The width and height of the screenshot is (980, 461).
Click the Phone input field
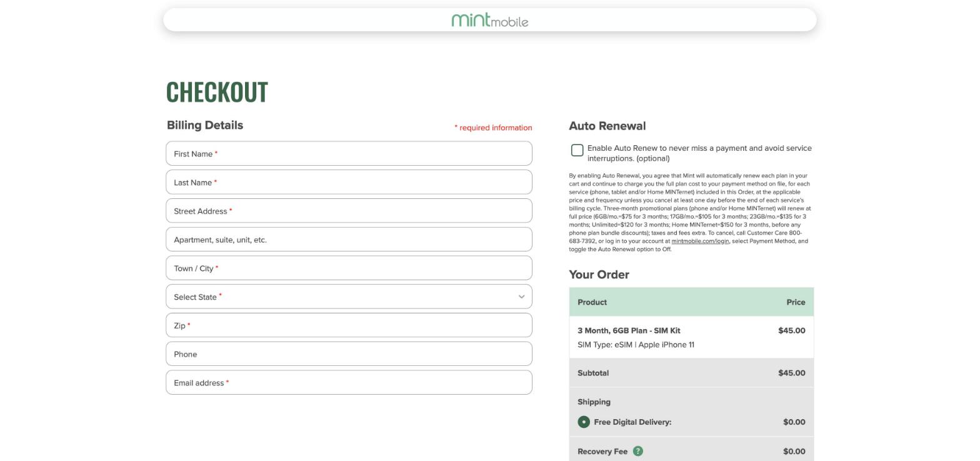pos(349,354)
